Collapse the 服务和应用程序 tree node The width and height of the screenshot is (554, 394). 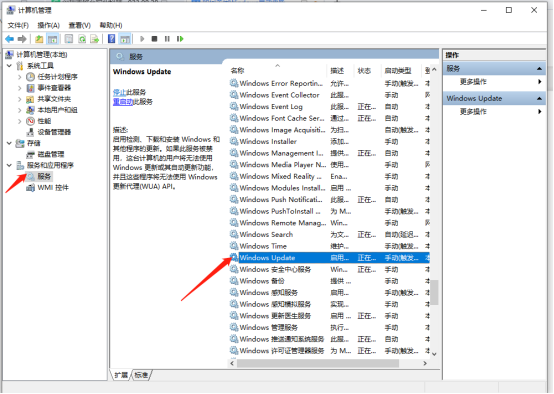(x=10, y=165)
